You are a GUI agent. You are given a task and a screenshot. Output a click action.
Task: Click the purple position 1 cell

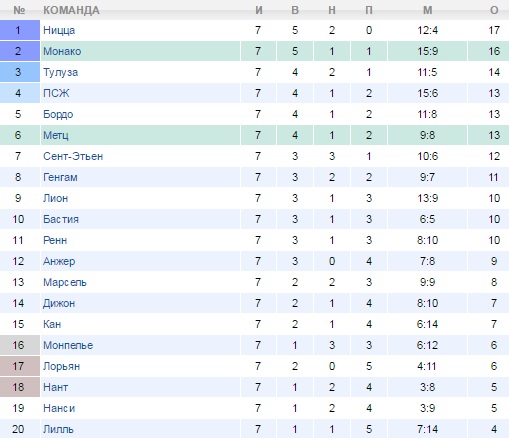pos(20,30)
